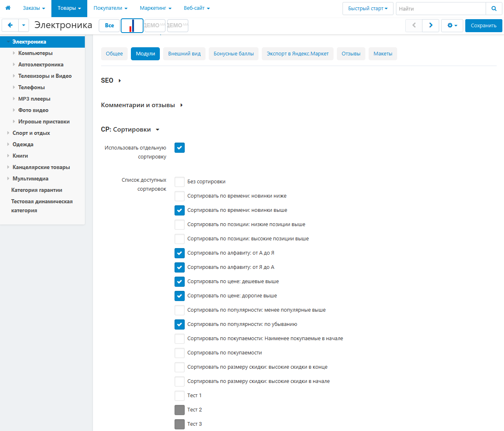Click the search magnifier icon
This screenshot has height=431, width=504.
pyautogui.click(x=494, y=9)
